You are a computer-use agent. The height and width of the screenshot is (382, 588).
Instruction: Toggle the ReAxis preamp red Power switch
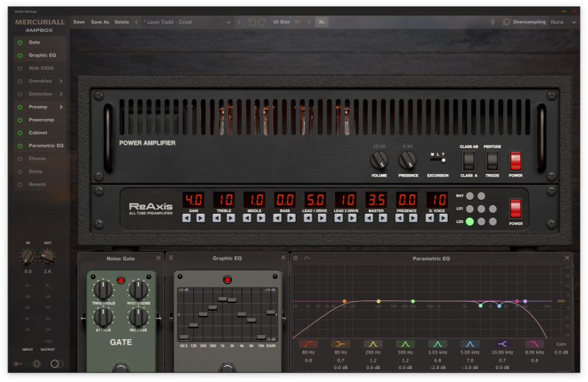(516, 209)
